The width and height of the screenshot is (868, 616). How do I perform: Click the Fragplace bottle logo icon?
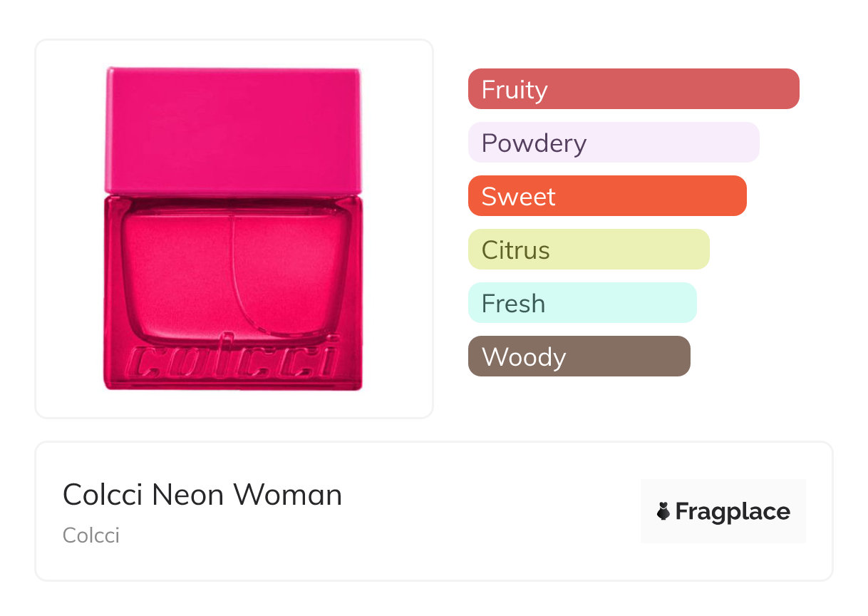(x=664, y=512)
